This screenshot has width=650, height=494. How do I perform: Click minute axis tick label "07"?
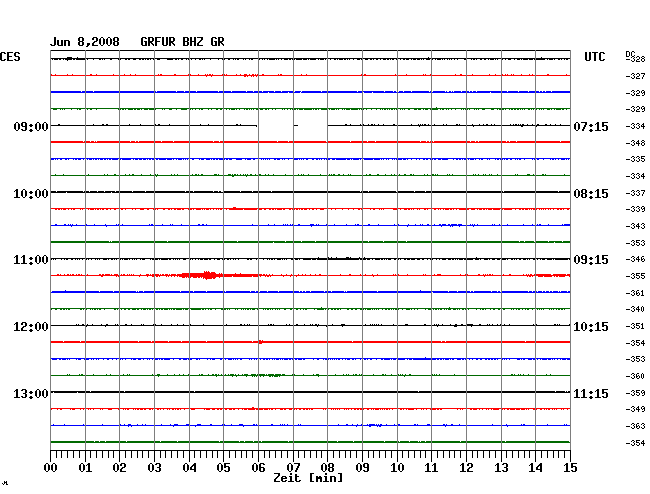(293, 468)
